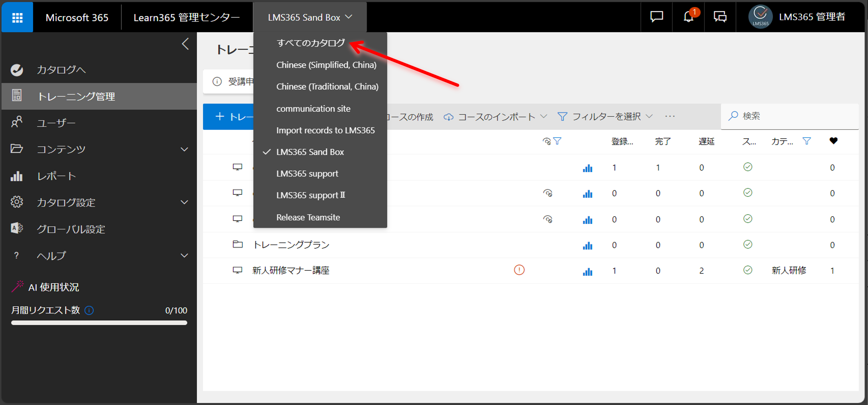Open AI 使用状況 section

[45, 287]
